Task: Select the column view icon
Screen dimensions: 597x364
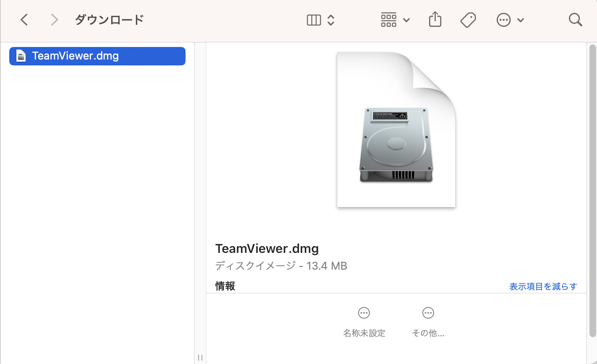Action: pyautogui.click(x=314, y=20)
